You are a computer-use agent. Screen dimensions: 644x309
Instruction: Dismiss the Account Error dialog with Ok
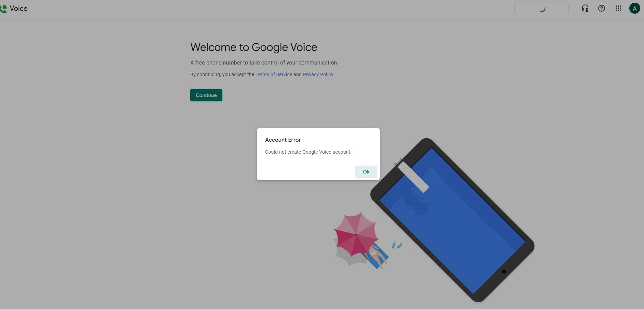pyautogui.click(x=366, y=172)
